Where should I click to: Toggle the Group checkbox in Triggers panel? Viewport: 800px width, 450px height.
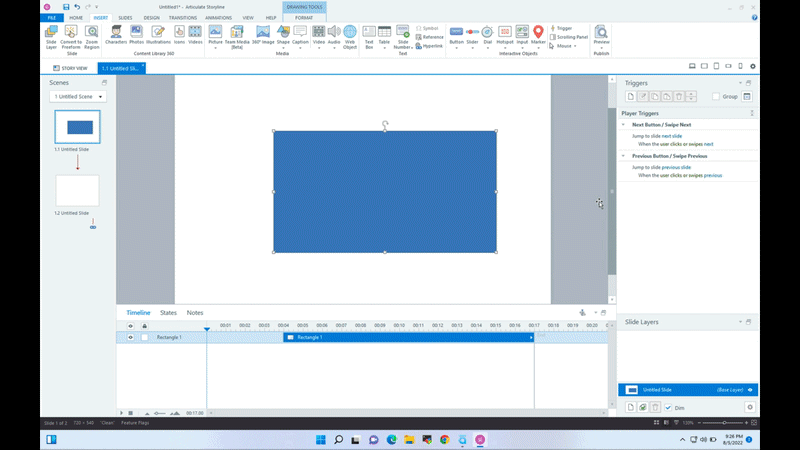[716, 97]
